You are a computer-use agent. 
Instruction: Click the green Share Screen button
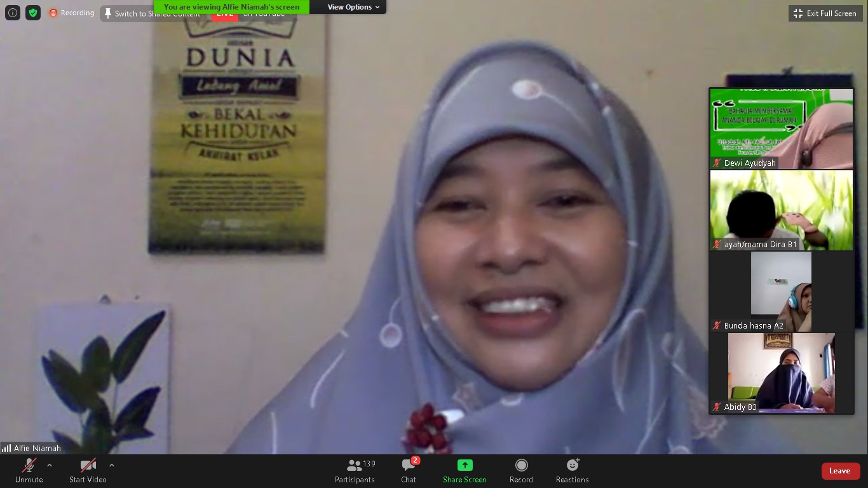coord(465,471)
